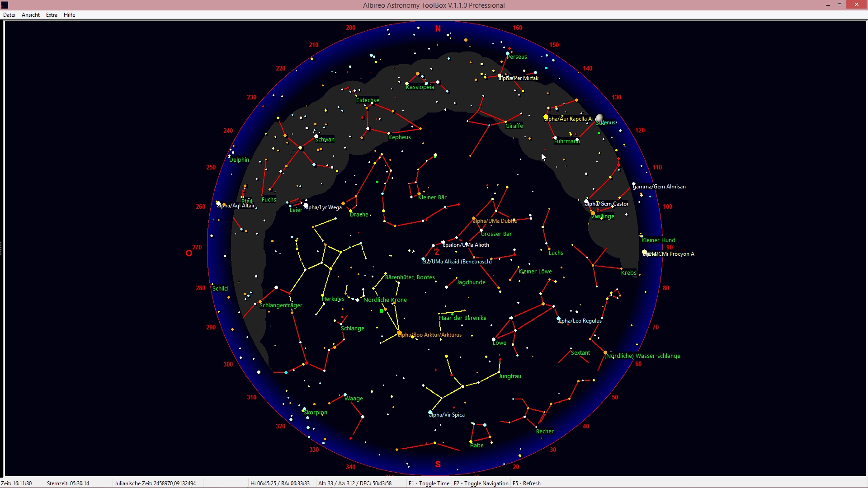Screen dimensions: 868x488
Task: Open the Extra menu
Action: [x=52, y=15]
